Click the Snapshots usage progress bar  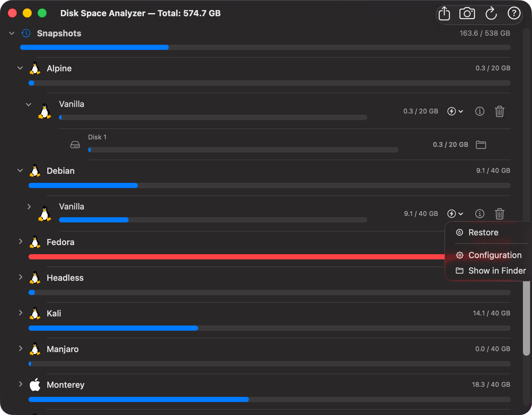tap(265, 47)
